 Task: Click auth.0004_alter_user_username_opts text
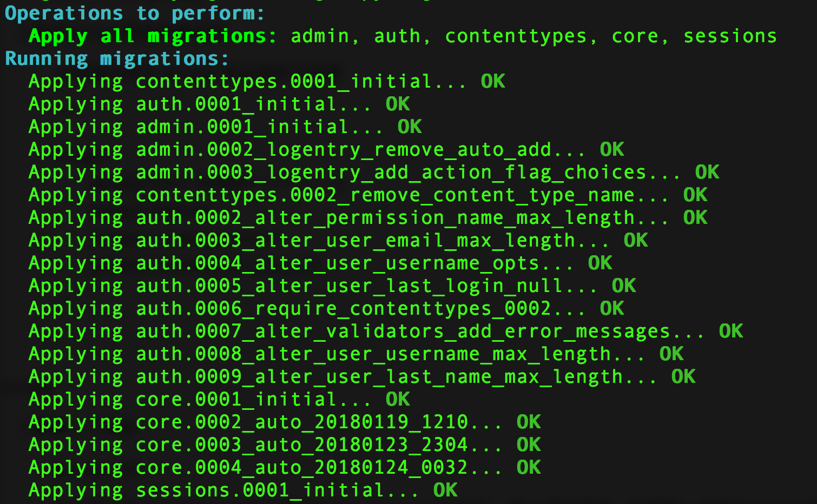[x=338, y=263]
